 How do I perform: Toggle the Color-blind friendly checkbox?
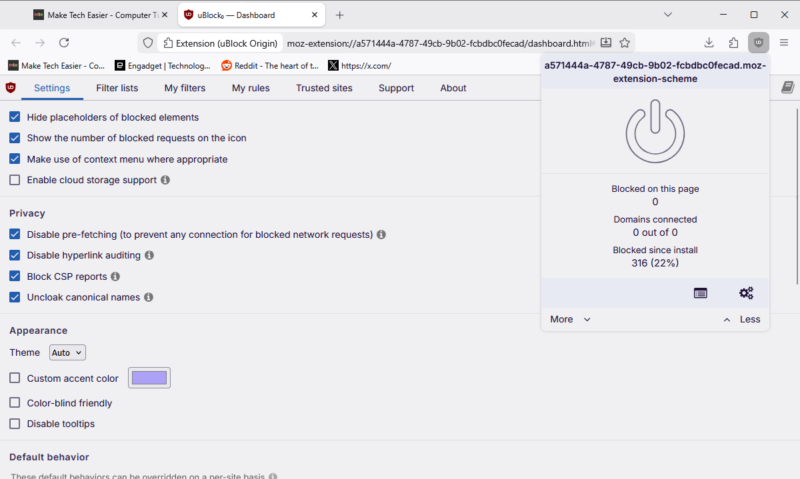coord(14,403)
